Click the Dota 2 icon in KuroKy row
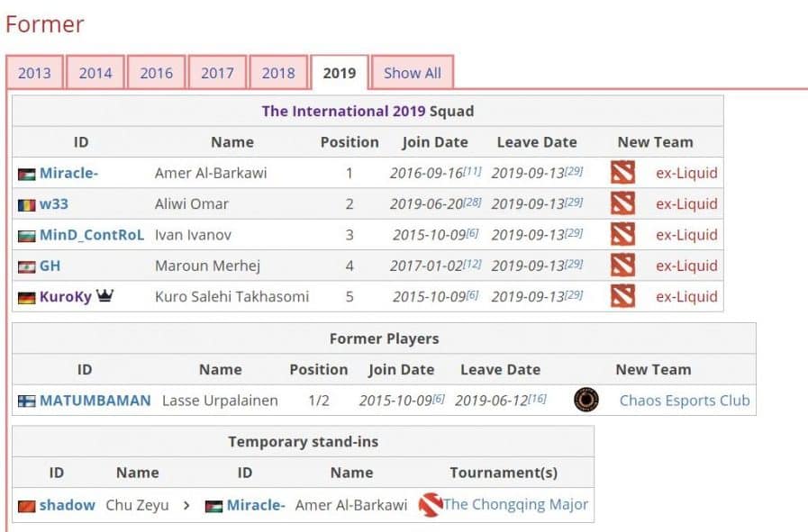 tap(622, 296)
